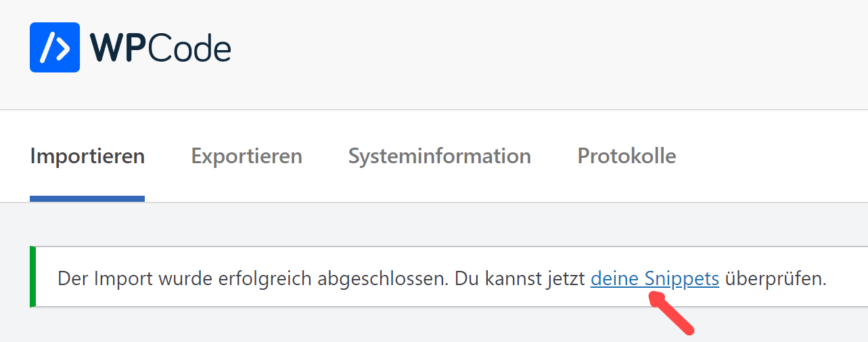Image resolution: width=868 pixels, height=342 pixels.
Task: Click the blue underline below Importieren
Action: coord(87,198)
